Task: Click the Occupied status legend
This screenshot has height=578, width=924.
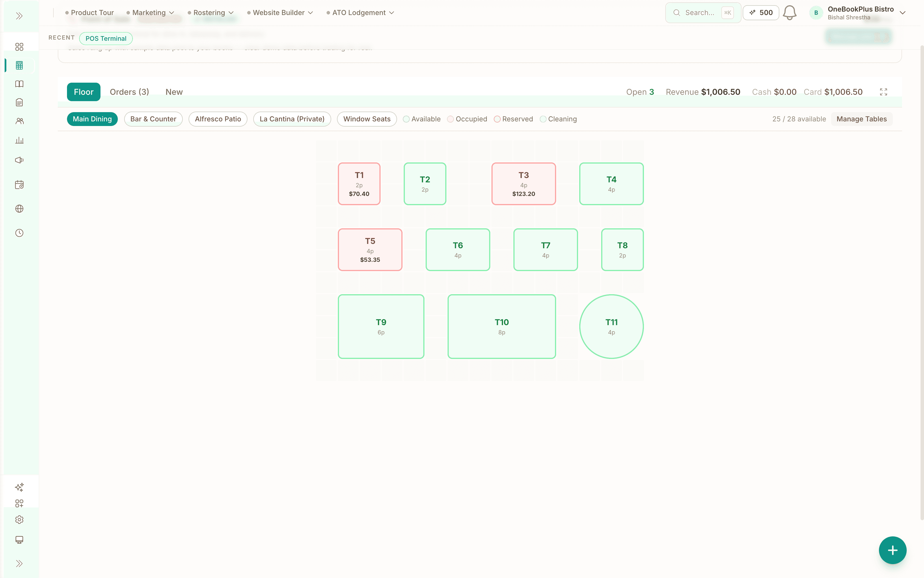Action: [467, 119]
